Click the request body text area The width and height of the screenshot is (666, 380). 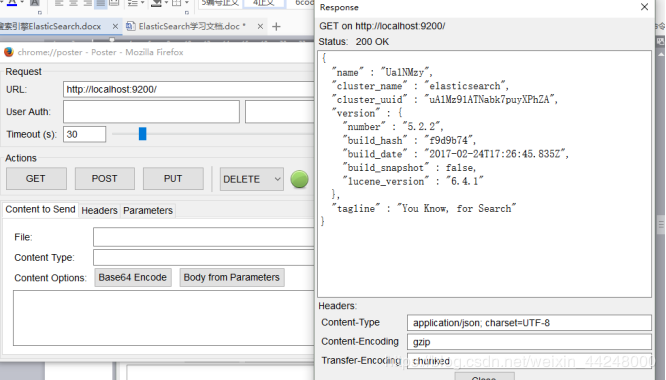pyautogui.click(x=164, y=318)
